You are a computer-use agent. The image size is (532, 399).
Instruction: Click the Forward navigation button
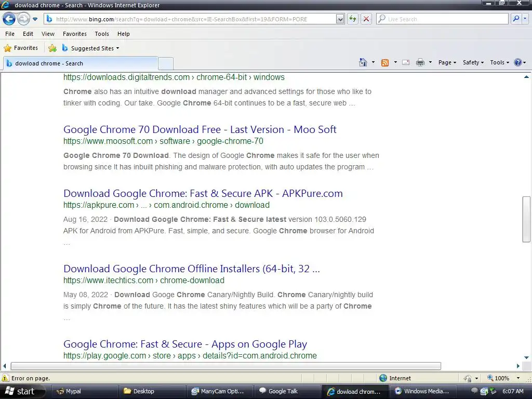coord(24,19)
